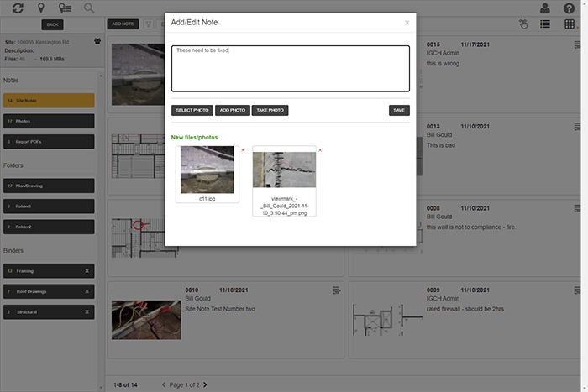
Task: Select the Plan/Drawing folder
Action: click(48, 185)
